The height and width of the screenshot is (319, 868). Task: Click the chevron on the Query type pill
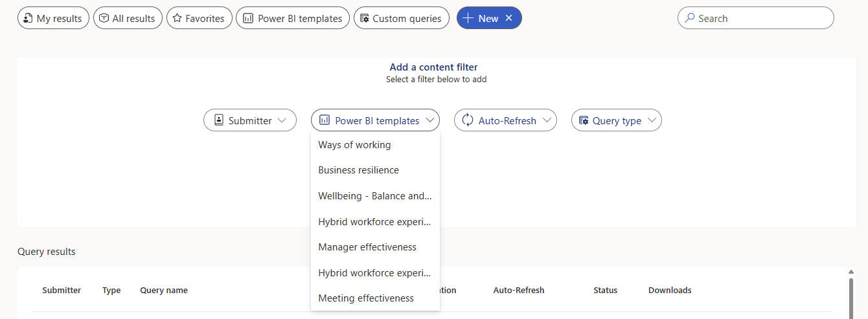[652, 120]
